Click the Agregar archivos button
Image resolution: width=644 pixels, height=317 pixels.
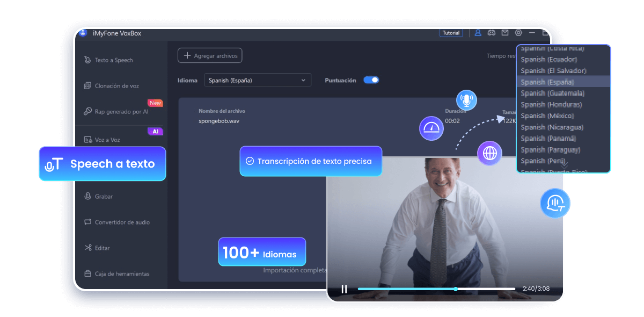210,55
